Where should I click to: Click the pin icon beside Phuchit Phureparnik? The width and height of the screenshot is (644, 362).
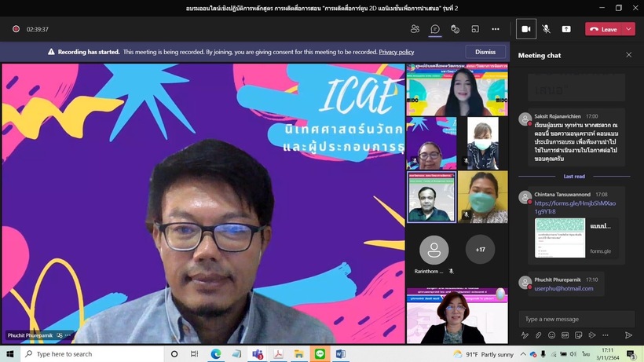tap(60, 335)
